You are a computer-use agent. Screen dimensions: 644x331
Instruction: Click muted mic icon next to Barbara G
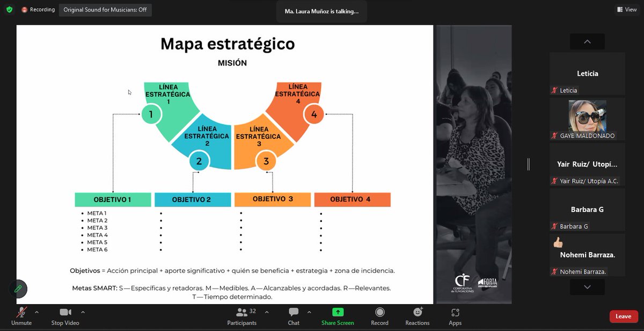tap(554, 226)
